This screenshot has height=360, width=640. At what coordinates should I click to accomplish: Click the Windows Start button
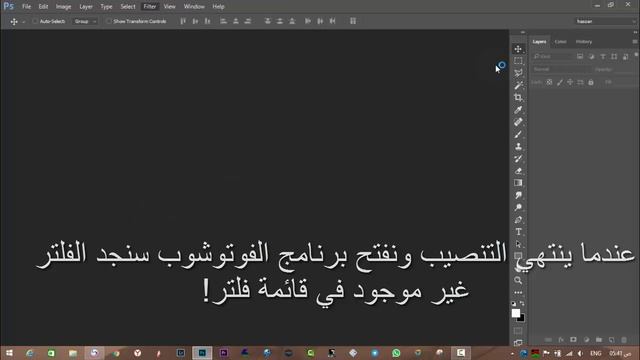click(9, 353)
